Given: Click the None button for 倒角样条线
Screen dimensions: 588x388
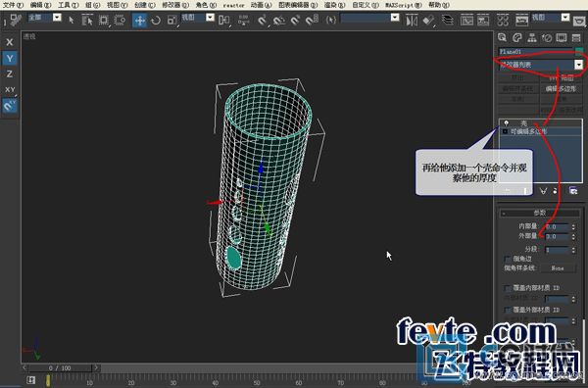Looking at the screenshot, I should 558,268.
